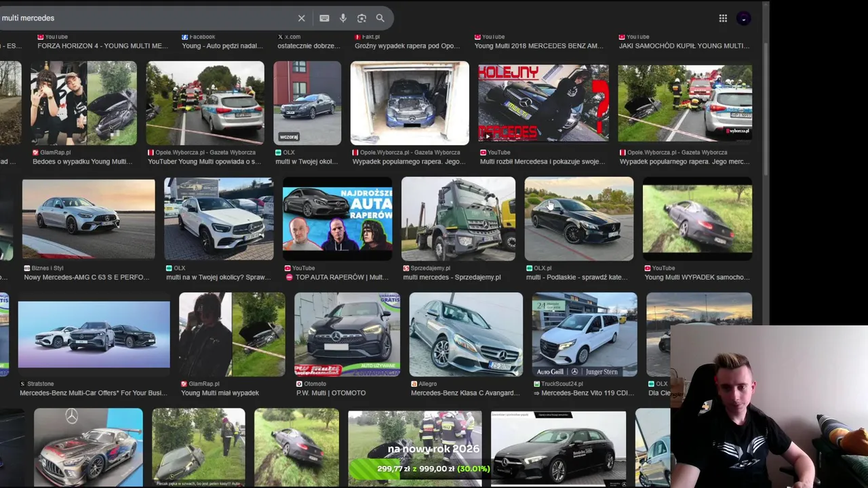Open 'Wypadek popularnego rapera. Jego merc...' caption
868x488 pixels.
point(685,162)
